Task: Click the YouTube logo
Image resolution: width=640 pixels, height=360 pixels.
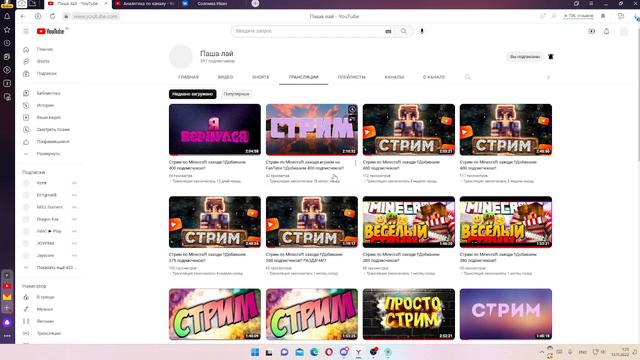Action: pyautogui.click(x=51, y=31)
